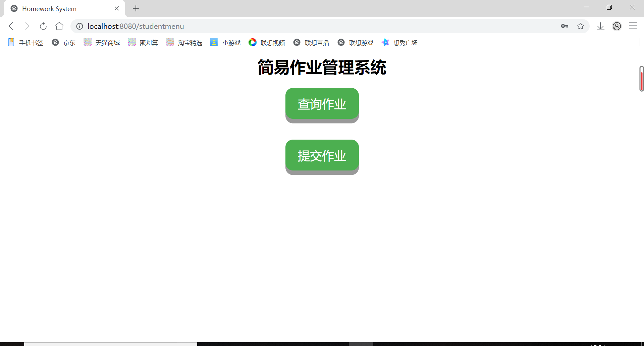Expand the 手机书签 folder
The width and height of the screenshot is (644, 346).
[31, 43]
